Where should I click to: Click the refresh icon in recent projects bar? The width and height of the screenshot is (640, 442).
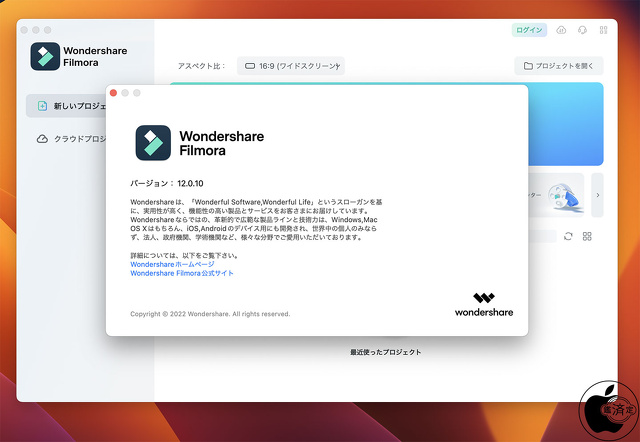[x=568, y=236]
